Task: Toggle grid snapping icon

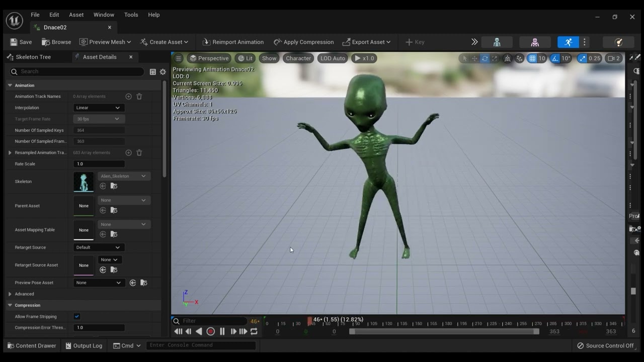Action: [x=532, y=58]
